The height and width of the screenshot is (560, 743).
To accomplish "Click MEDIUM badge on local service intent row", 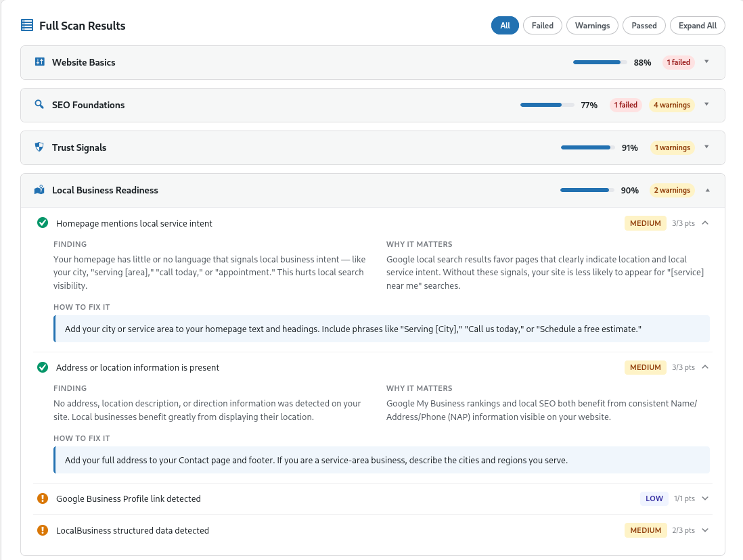I will 646,223.
